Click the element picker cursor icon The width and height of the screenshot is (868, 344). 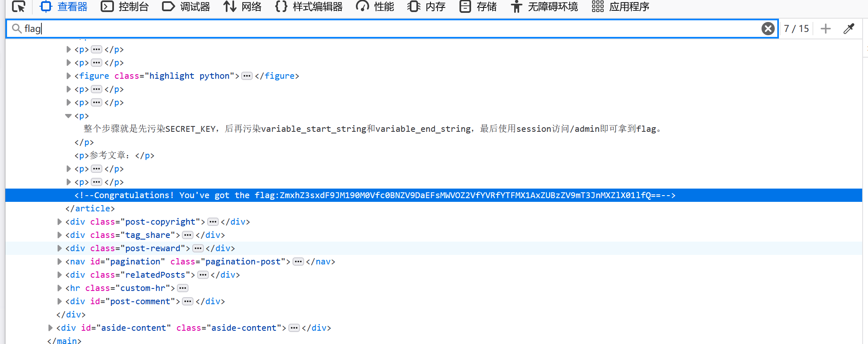tap(19, 7)
